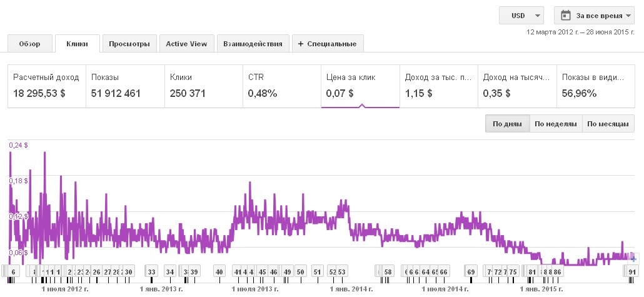The height and width of the screenshot is (297, 644).
Task: Select annotation marker 69
Action: click(x=471, y=271)
